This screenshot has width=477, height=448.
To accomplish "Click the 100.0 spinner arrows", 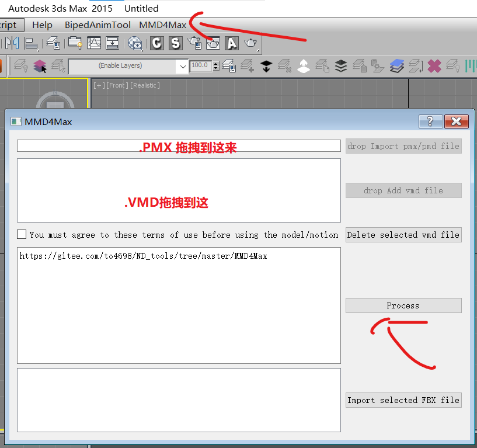I will (x=216, y=66).
